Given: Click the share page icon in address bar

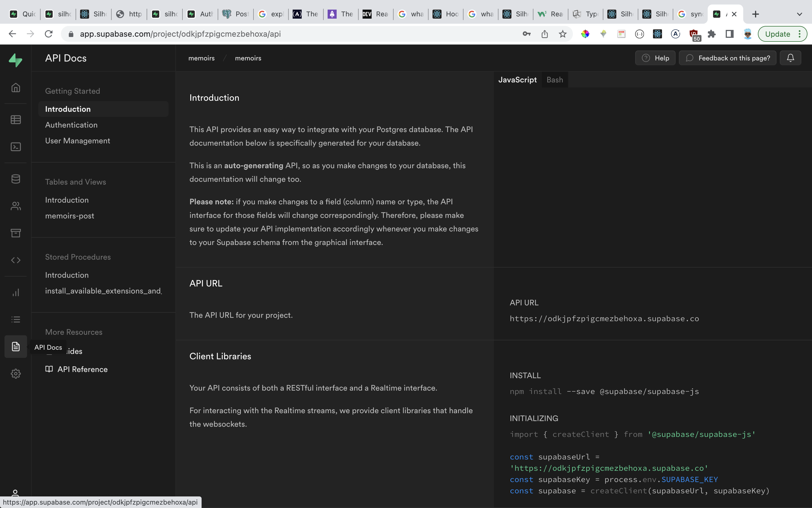Looking at the screenshot, I should (x=545, y=34).
